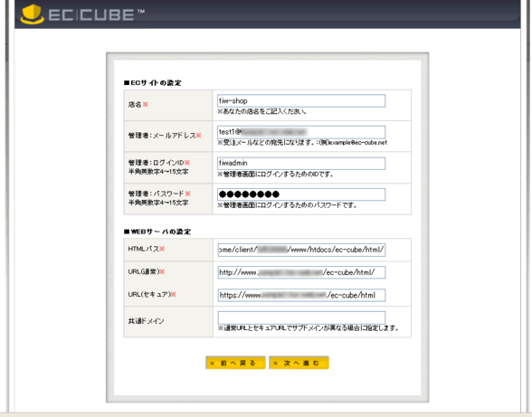Click the 管理者:ログインID label
Image resolution: width=532 pixels, height=417 pixels.
click(159, 163)
